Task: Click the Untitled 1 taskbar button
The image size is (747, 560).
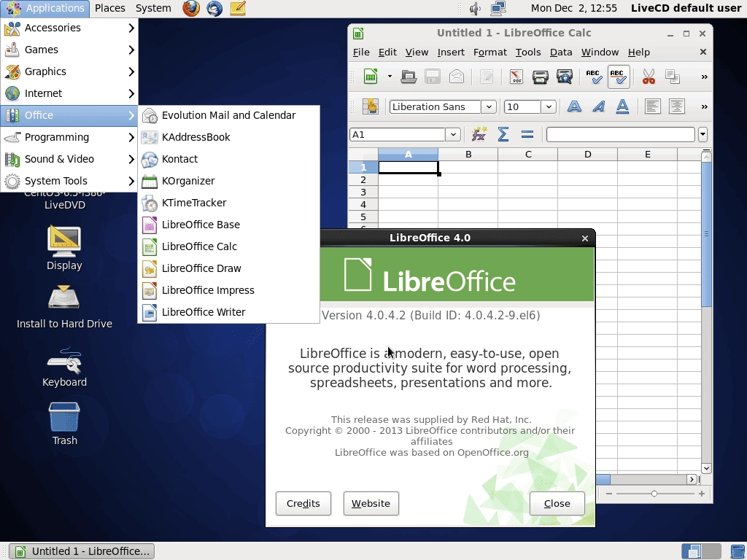Action: tap(82, 551)
